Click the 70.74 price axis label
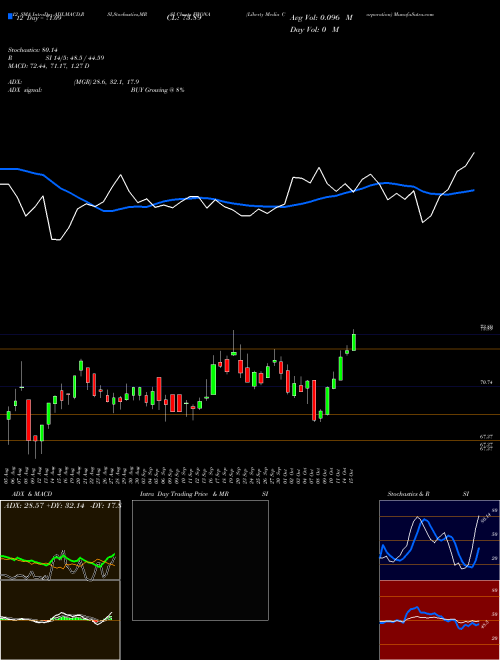Viewport: 500px width, 660px height. [486, 382]
